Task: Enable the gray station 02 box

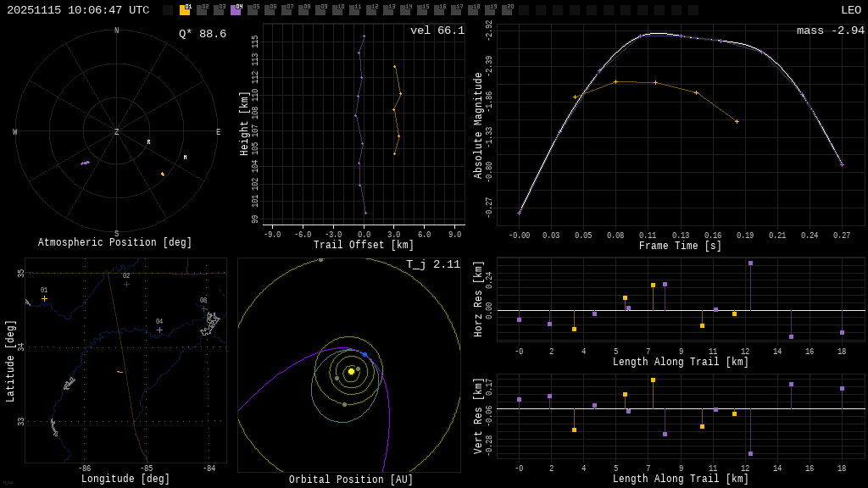Action: tap(202, 10)
